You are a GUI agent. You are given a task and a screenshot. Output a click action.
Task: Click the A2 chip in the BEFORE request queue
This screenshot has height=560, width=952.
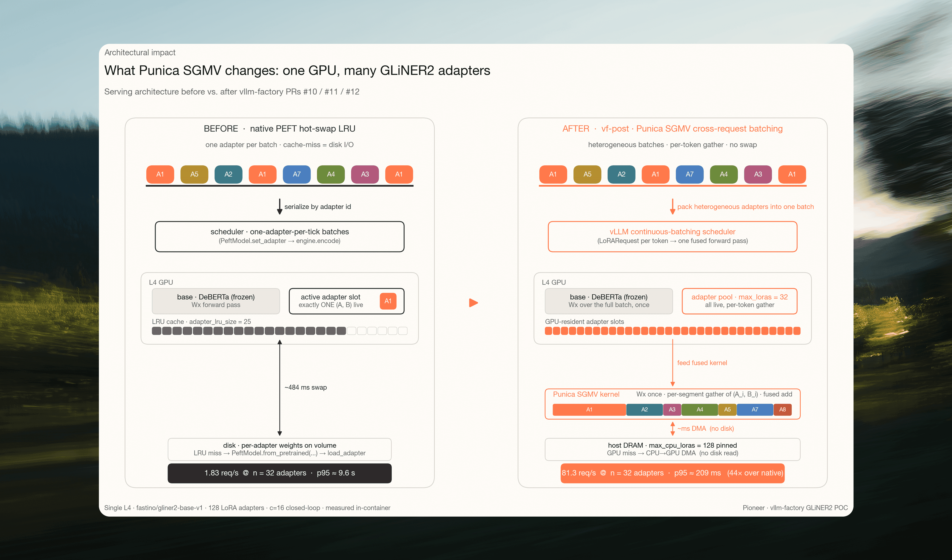point(228,174)
